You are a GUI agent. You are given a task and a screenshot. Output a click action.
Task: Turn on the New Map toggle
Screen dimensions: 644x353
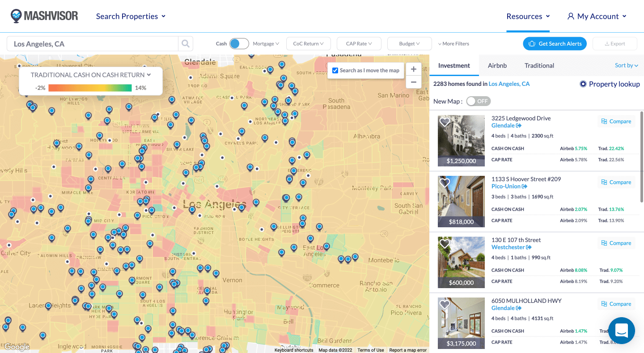(x=478, y=101)
